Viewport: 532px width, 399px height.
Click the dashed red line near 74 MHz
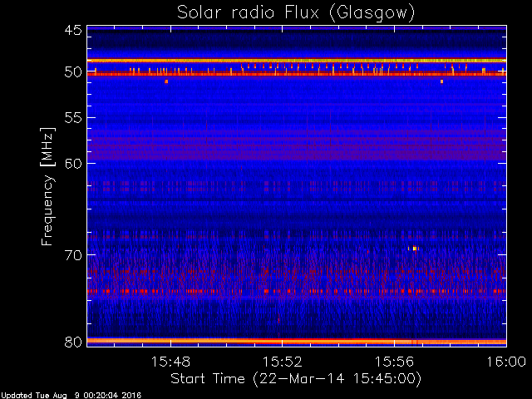click(297, 291)
